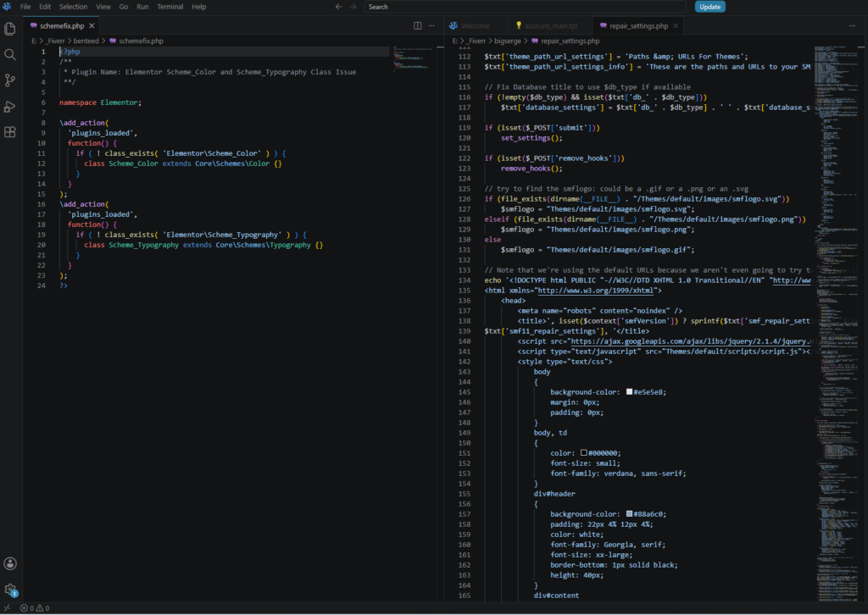The height and width of the screenshot is (615, 868).
Task: Click line number 24 in left editor
Action: 42,285
